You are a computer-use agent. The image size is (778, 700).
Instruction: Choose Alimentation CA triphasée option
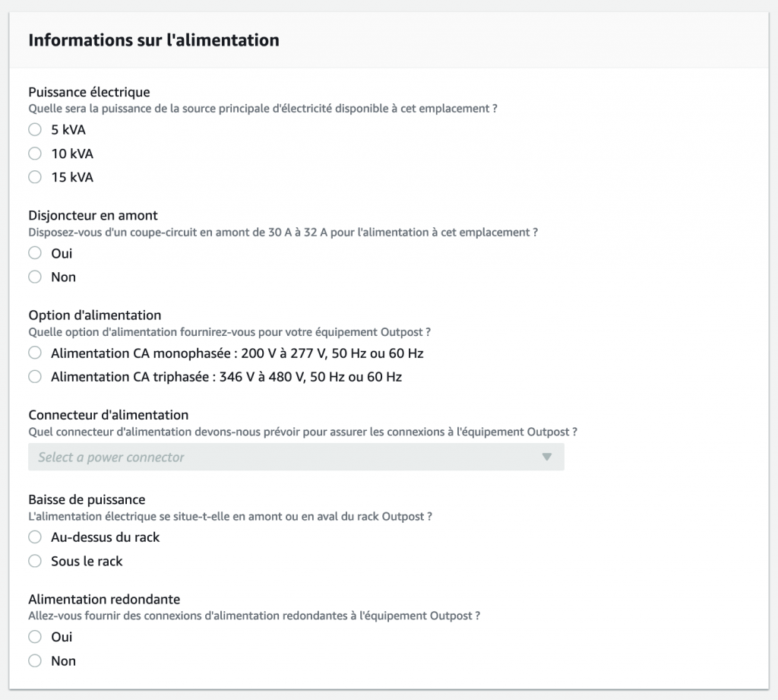click(x=35, y=377)
